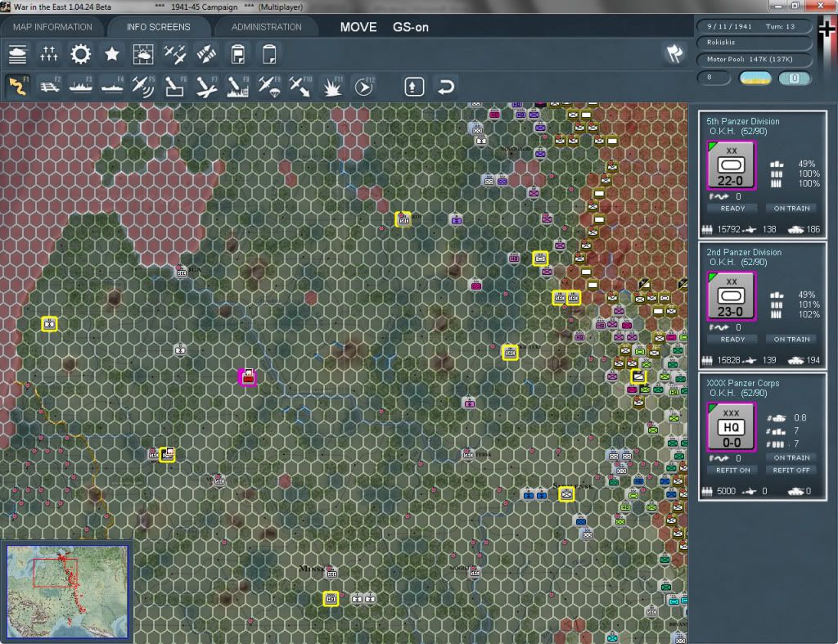Toggle the blue-yellow ground weather indicator
Viewport: 838px width, 644px height.
tap(755, 78)
